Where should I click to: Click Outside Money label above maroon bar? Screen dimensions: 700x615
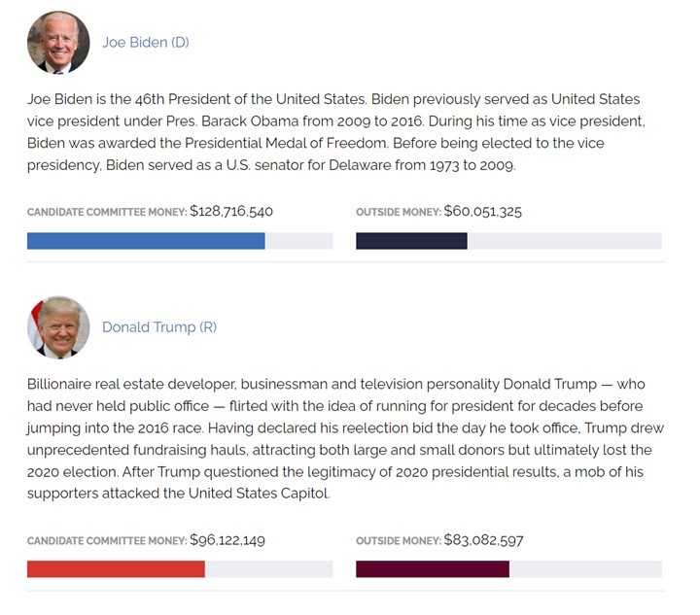399,541
